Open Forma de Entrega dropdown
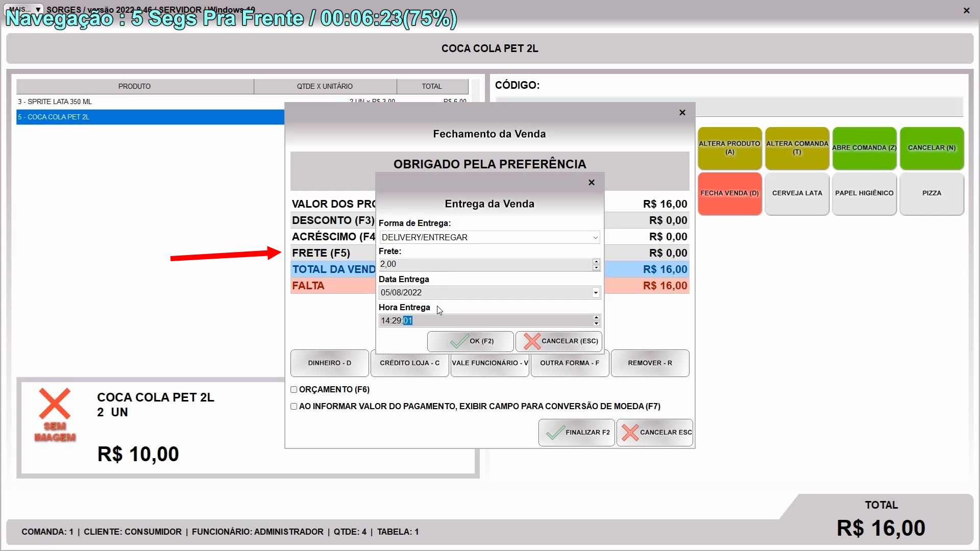 tap(595, 238)
